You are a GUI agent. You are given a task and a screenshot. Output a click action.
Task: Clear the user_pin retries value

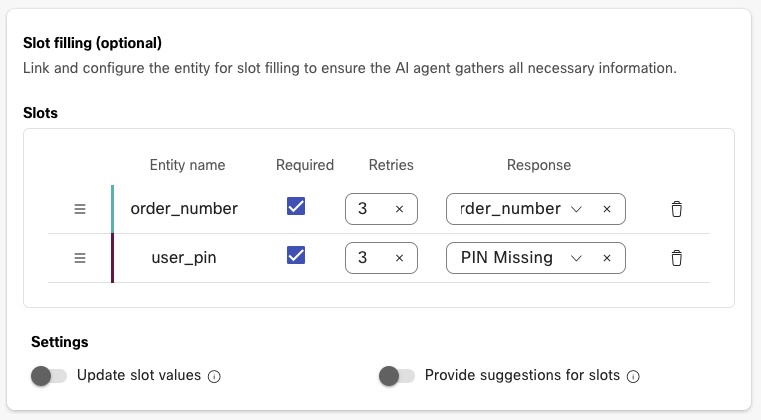[x=399, y=258]
